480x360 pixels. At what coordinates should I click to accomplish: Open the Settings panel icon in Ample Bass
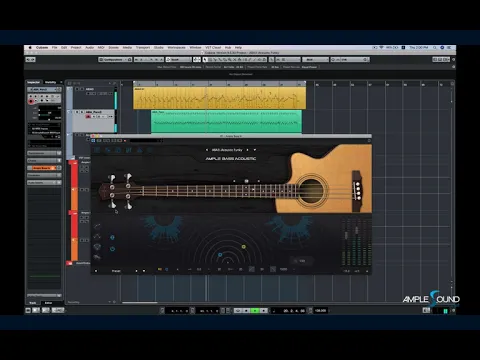(x=150, y=150)
